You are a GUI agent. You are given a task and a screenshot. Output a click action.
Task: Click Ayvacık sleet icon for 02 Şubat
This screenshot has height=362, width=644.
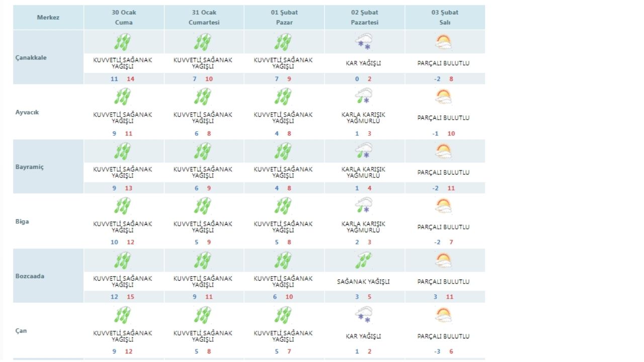coord(364,97)
